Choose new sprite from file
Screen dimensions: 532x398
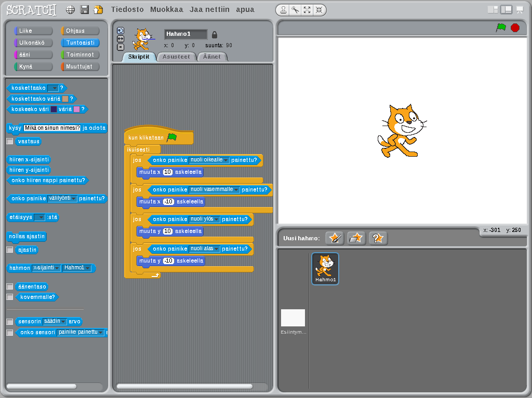click(356, 238)
